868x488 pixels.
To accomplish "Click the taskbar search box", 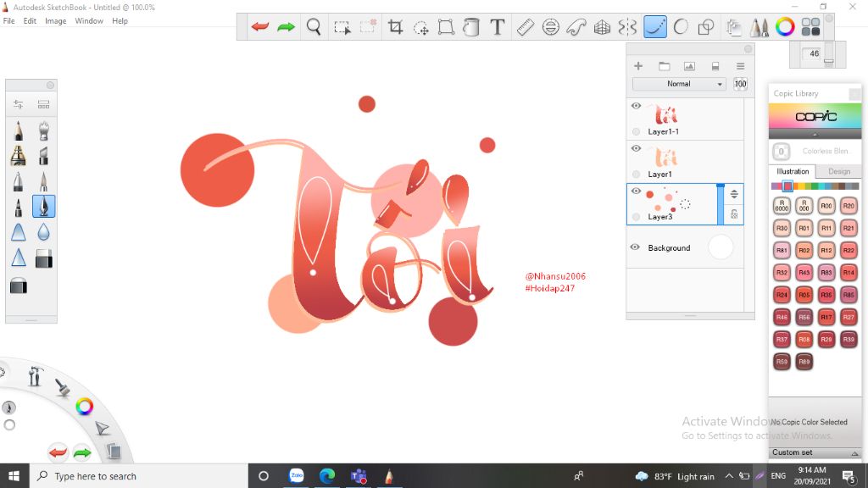I will [x=138, y=476].
